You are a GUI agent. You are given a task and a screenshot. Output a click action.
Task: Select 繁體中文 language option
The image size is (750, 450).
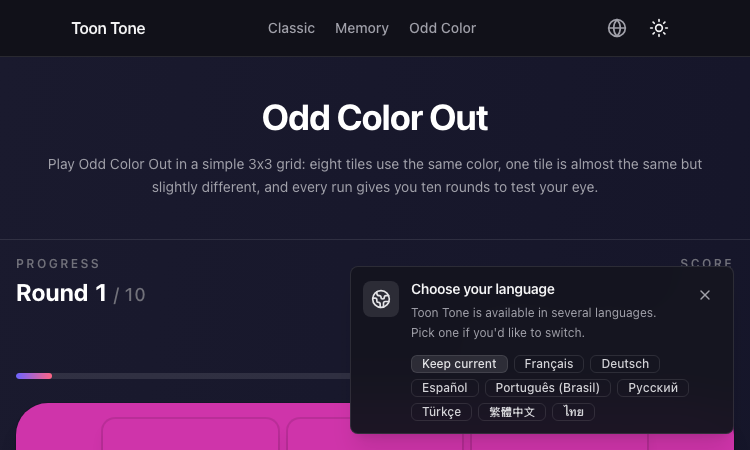tap(512, 412)
